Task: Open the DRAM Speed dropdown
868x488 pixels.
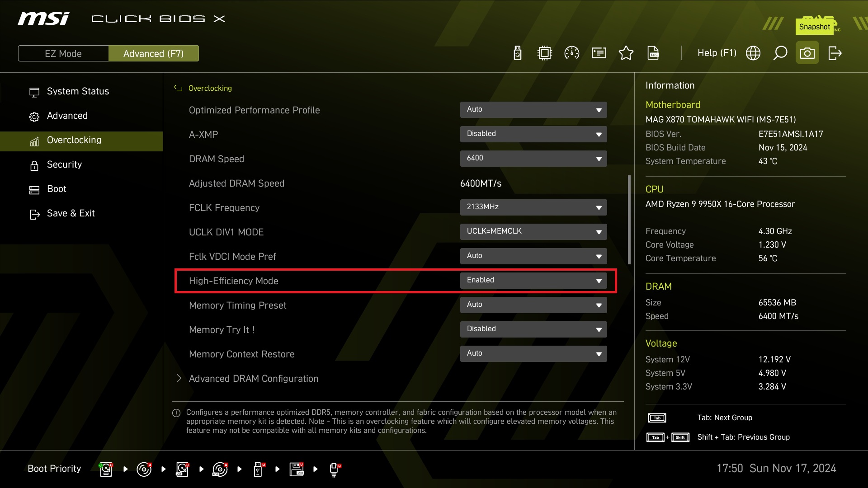Action: (x=533, y=158)
